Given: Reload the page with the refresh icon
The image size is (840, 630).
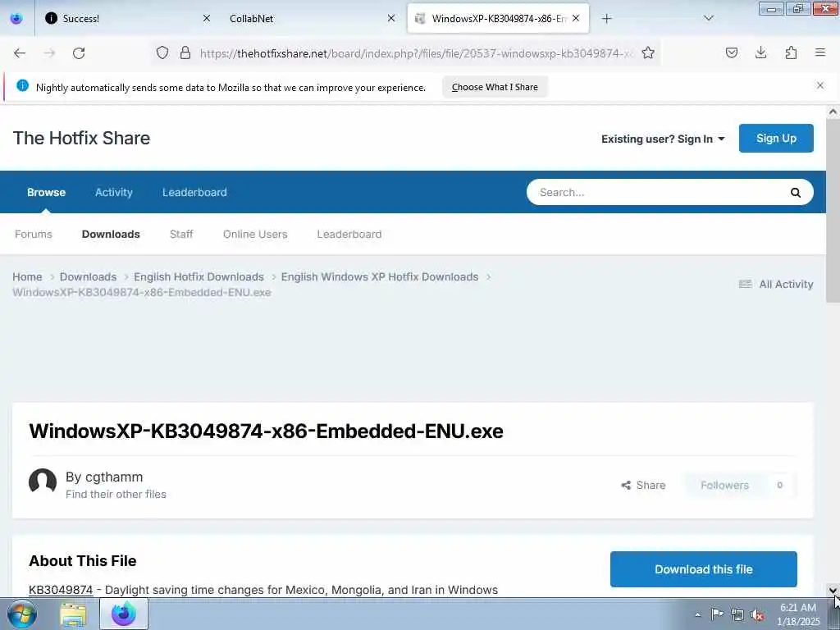Looking at the screenshot, I should tap(79, 53).
